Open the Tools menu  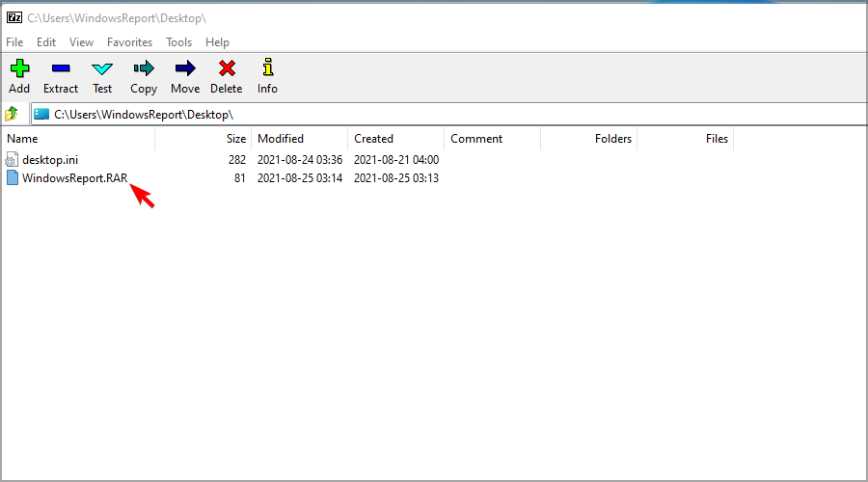178,42
